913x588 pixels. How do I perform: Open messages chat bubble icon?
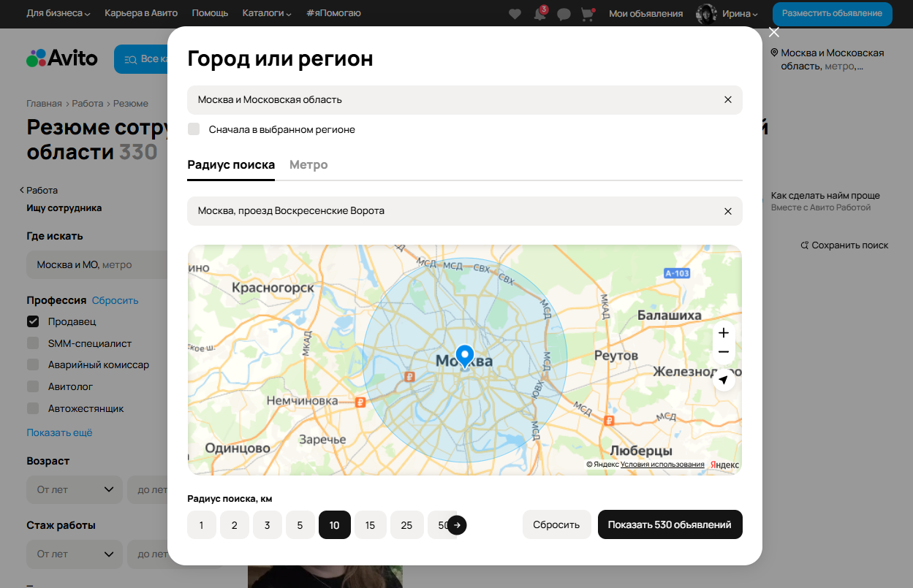coord(564,14)
